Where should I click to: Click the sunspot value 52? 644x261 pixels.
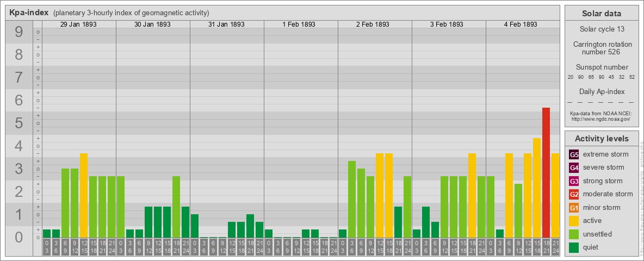[632, 77]
